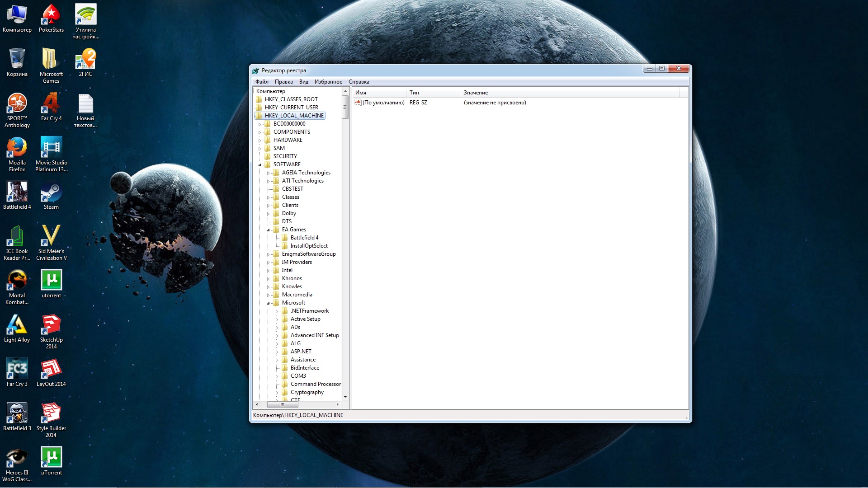Expand the HARDWARE key arrow
This screenshot has height=488, width=868.
[x=260, y=141]
